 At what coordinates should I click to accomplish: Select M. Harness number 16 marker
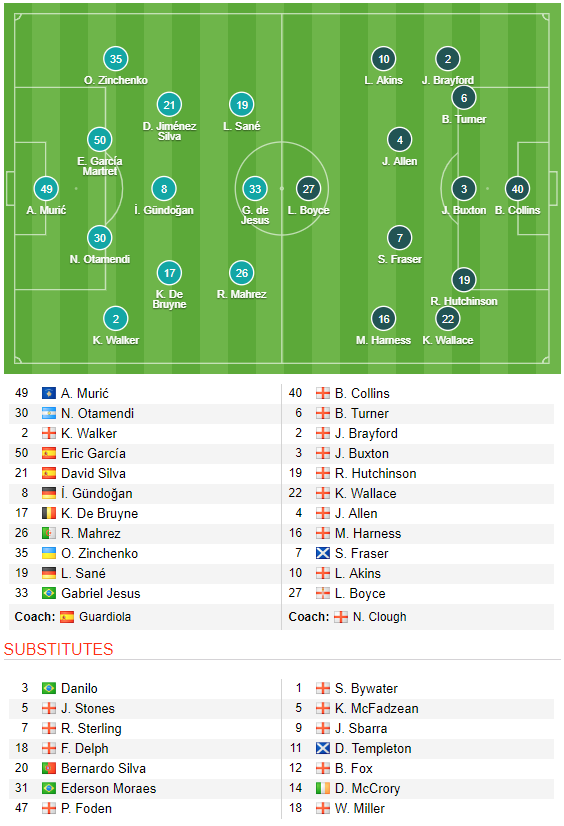pyautogui.click(x=384, y=319)
